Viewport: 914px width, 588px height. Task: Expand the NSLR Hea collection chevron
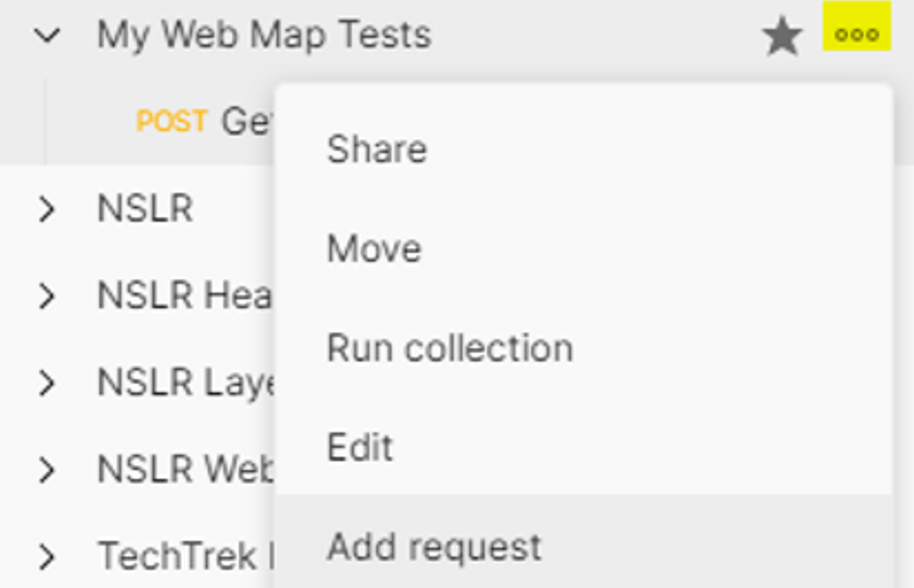tap(47, 295)
